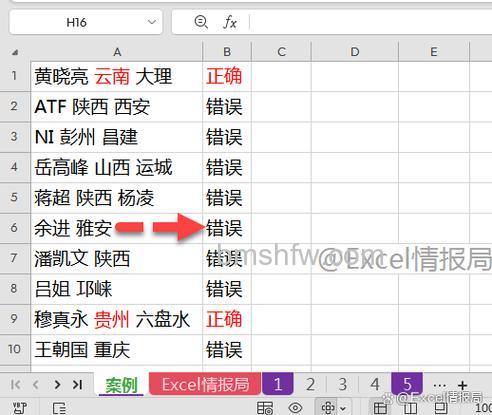Switch to purple sheet tab 5
Screen dimensions: 492x415
407,384
